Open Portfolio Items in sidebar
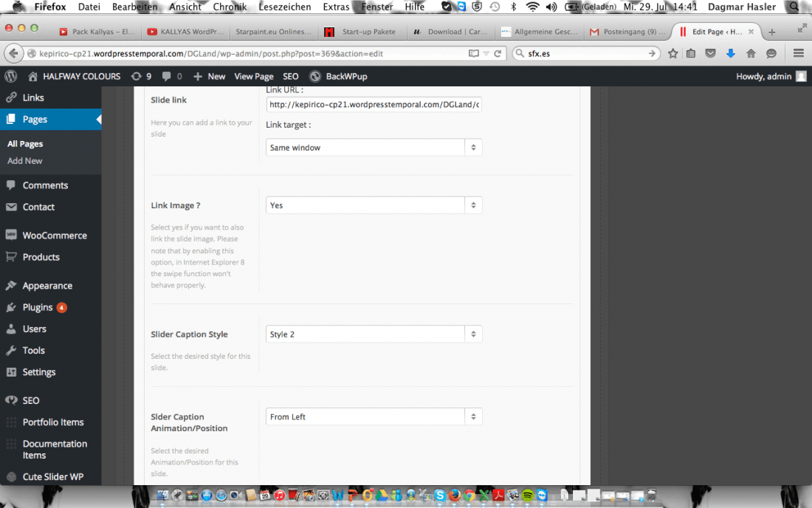This screenshot has width=812, height=508. (53, 422)
